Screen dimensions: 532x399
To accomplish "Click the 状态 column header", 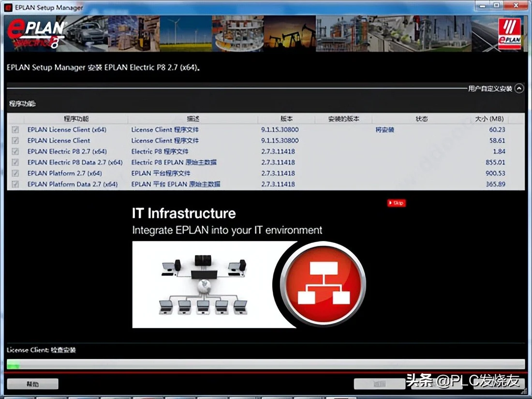I will pyautogui.click(x=421, y=119).
